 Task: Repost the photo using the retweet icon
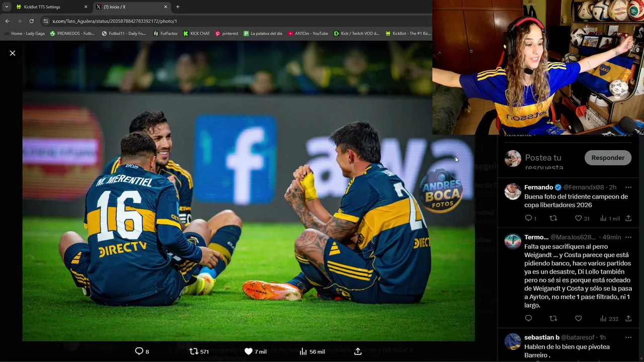pos(194,351)
